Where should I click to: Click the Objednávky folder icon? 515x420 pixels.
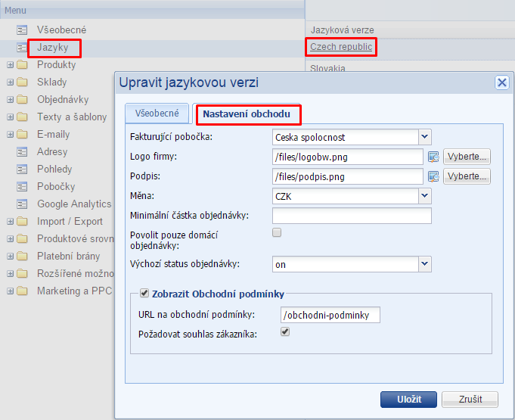(x=22, y=100)
